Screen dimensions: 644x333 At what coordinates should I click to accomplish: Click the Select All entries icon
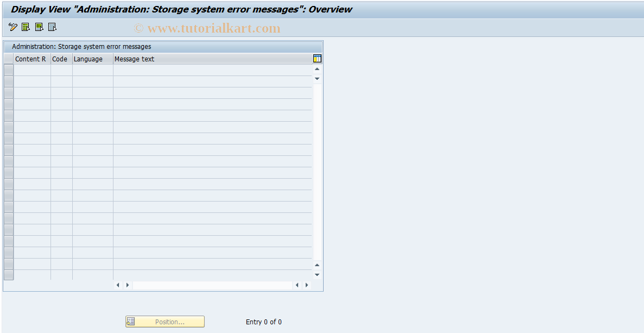[x=26, y=27]
